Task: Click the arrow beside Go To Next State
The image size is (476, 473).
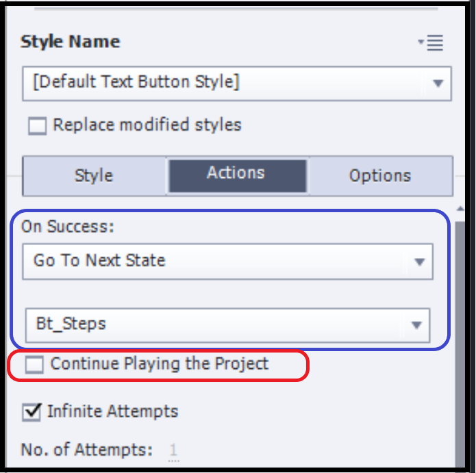Action: pyautogui.click(x=418, y=261)
